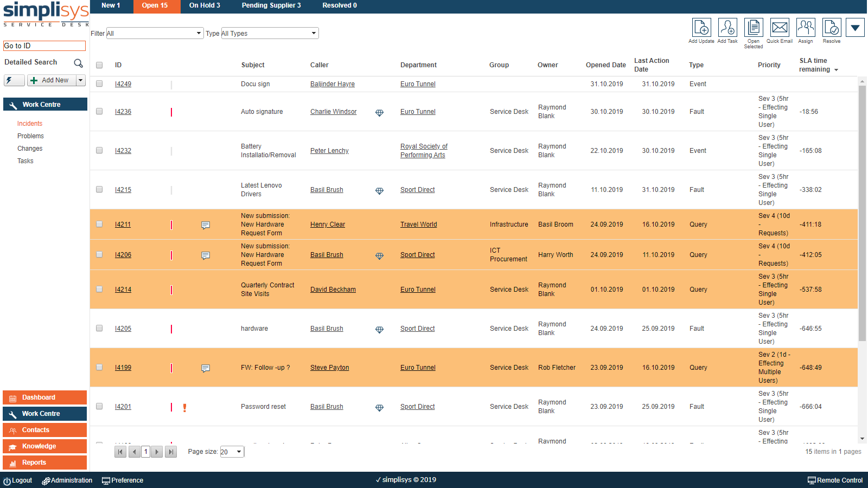Click the Go to ID field

(x=44, y=46)
